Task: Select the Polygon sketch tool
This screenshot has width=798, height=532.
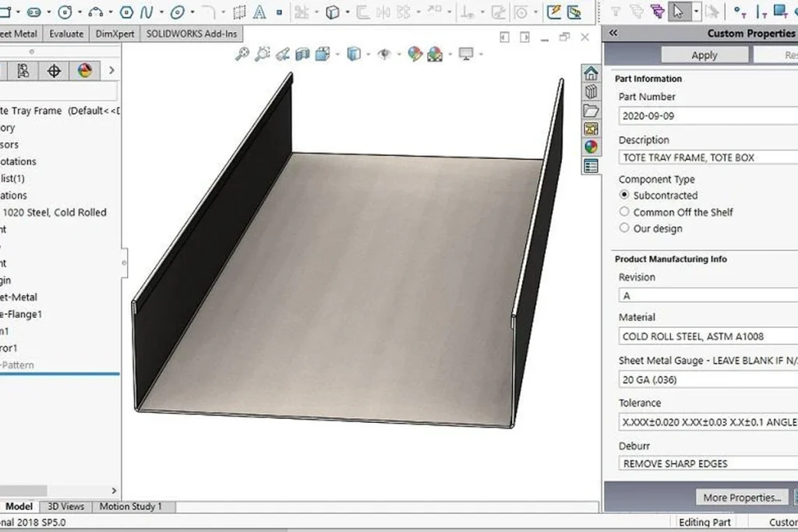Action: click(126, 12)
